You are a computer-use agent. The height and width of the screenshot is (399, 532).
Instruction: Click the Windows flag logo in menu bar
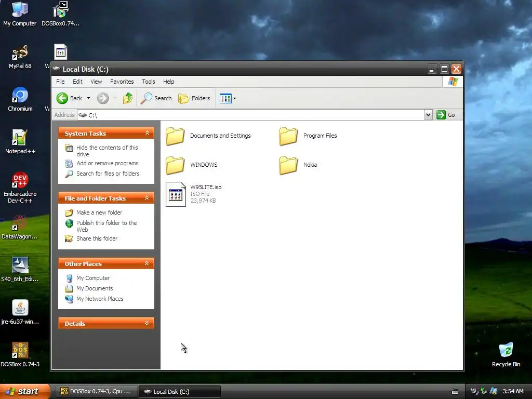pyautogui.click(x=453, y=82)
